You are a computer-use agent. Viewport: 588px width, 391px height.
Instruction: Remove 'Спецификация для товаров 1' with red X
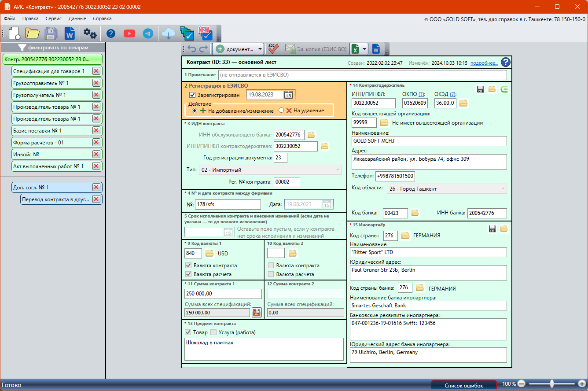pos(96,71)
